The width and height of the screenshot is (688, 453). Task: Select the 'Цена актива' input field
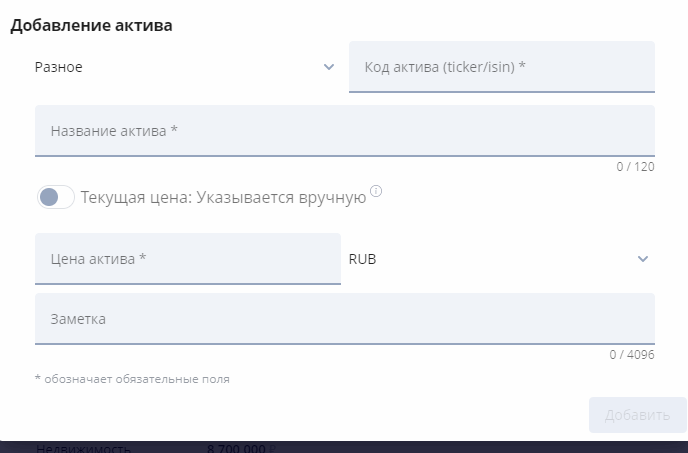click(187, 259)
